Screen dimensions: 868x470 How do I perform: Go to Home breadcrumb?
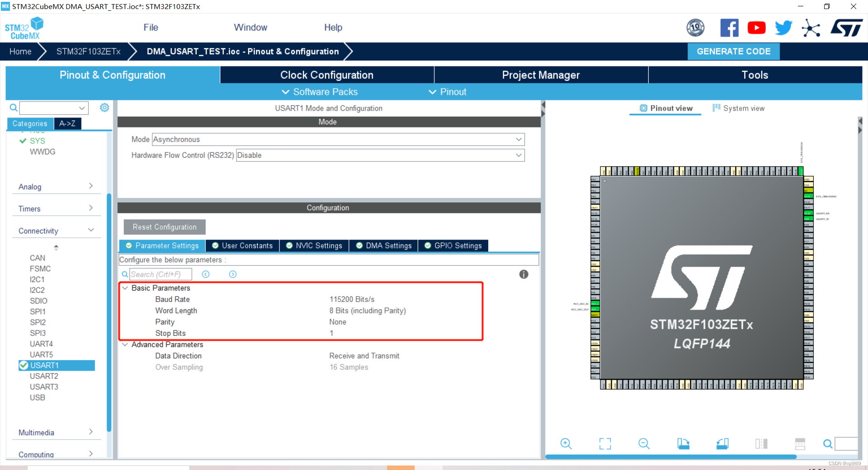pyautogui.click(x=20, y=52)
